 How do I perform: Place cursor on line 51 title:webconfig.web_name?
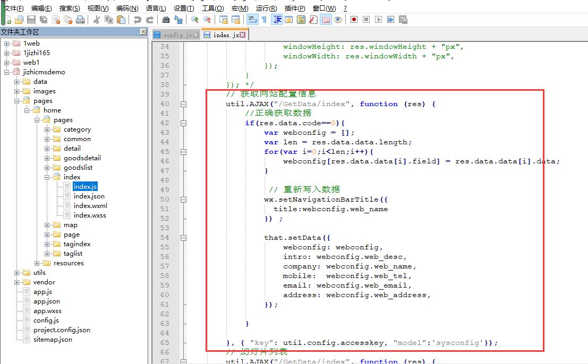(x=330, y=209)
